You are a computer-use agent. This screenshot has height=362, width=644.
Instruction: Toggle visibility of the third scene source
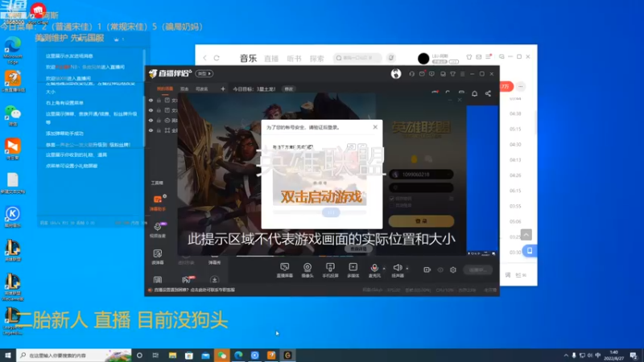coord(151,120)
